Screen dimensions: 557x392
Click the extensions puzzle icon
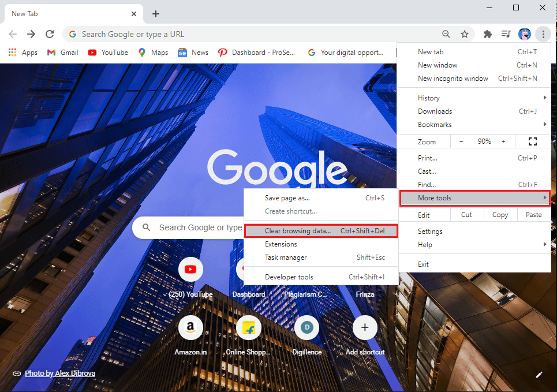[487, 34]
